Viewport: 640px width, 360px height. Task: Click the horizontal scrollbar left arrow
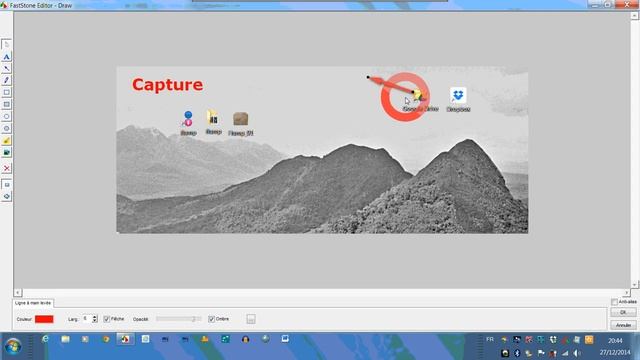click(18, 293)
